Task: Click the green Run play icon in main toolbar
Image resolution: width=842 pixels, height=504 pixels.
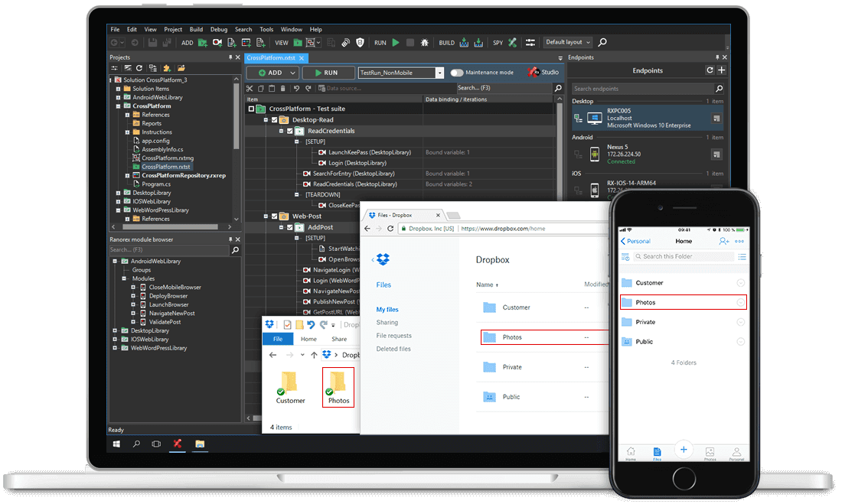Action: click(396, 42)
